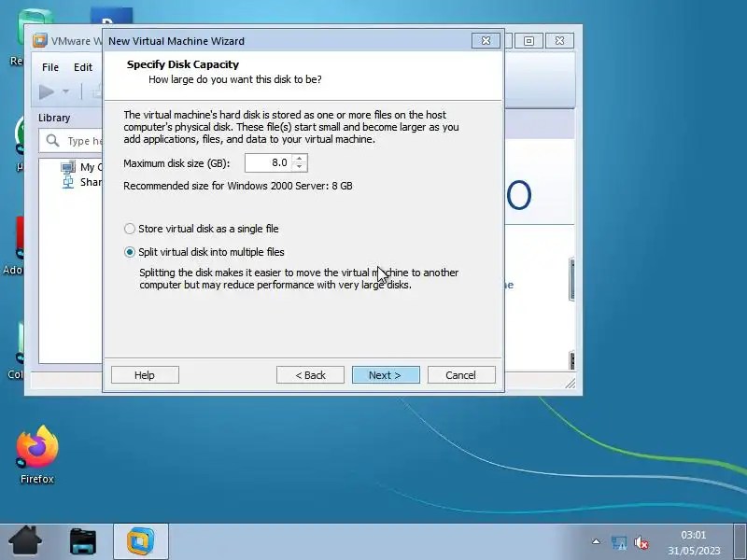Maximize the VMware Workstation window
Viewport: 747px width, 560px height.
pyautogui.click(x=529, y=41)
